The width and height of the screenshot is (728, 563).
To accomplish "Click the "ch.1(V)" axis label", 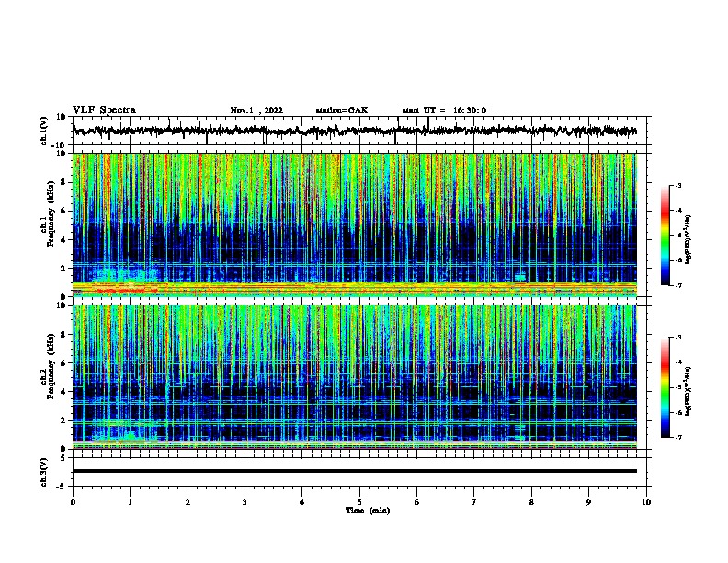I will click(44, 131).
